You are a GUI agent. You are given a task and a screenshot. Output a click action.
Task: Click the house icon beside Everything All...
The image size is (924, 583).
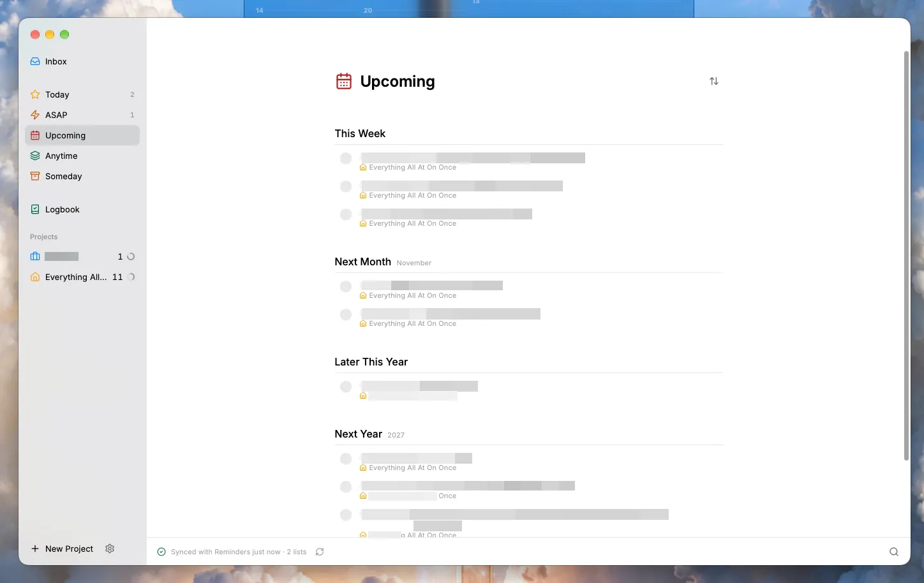pos(35,277)
